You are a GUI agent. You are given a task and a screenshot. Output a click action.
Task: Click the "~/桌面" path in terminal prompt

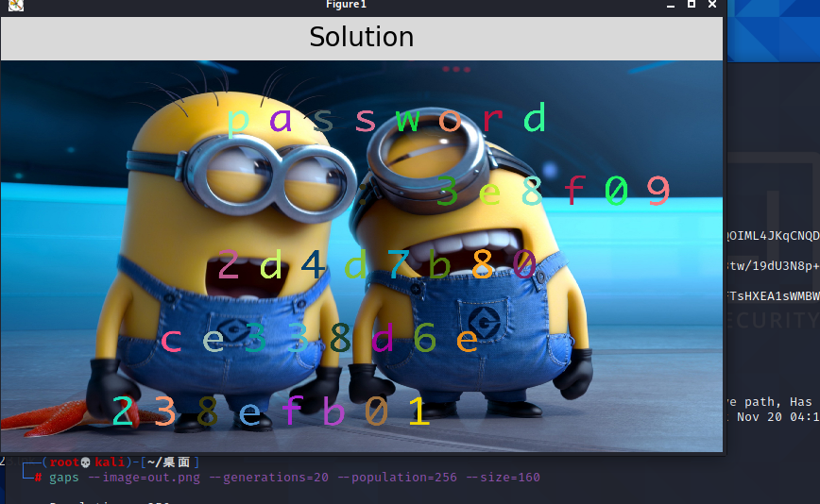[169, 462]
